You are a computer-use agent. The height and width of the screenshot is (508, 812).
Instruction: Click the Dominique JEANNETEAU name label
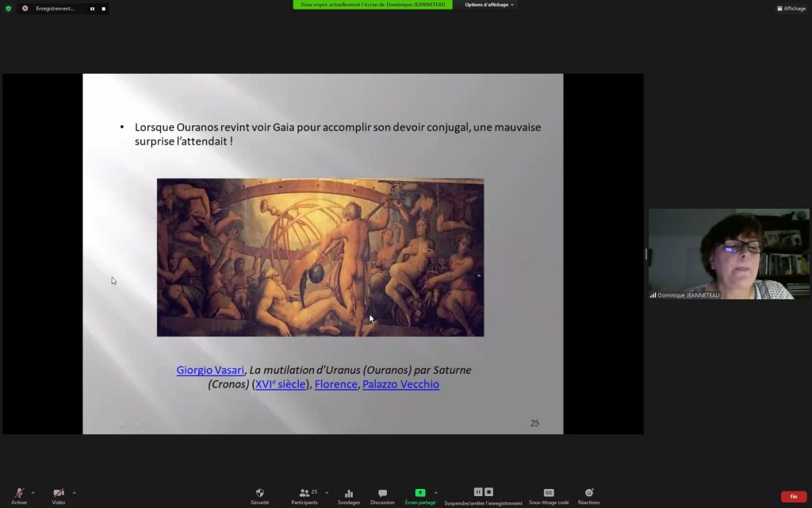coord(688,295)
